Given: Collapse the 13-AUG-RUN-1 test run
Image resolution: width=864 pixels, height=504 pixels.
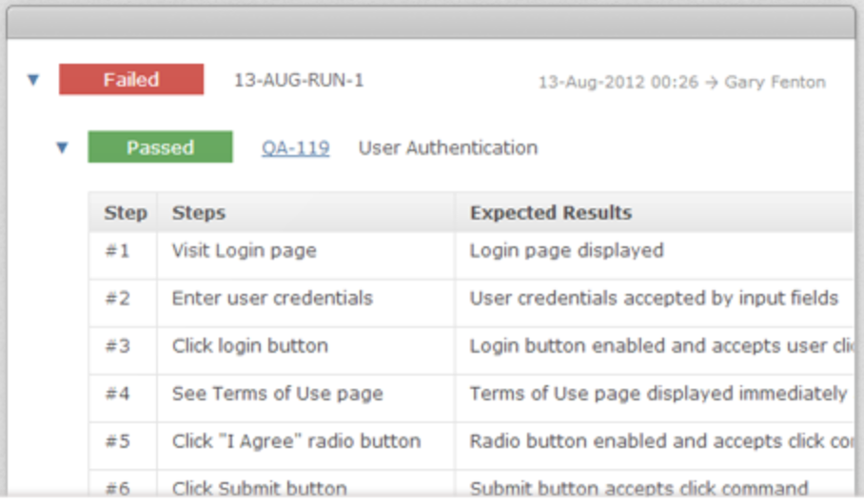Looking at the screenshot, I should tap(33, 81).
